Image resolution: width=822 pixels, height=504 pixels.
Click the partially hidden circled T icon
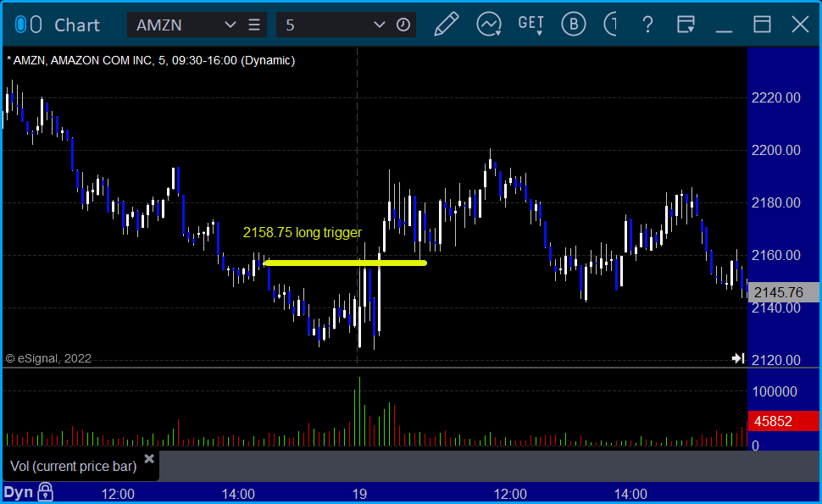point(610,25)
